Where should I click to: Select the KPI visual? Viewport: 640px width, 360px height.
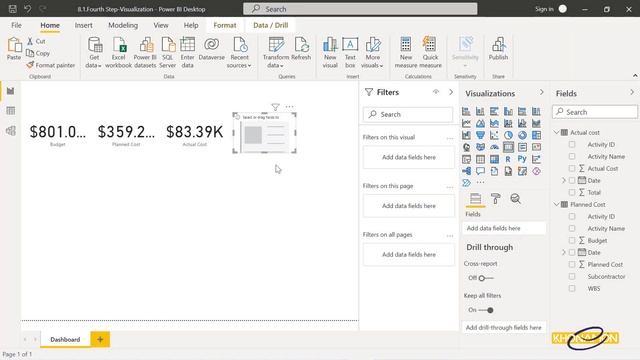point(536,147)
